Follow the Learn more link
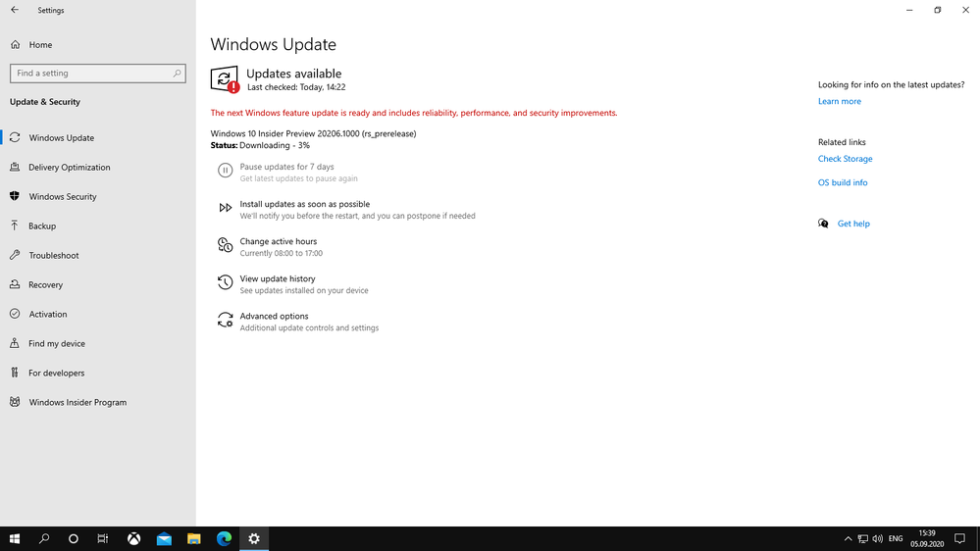980x551 pixels. 840,101
